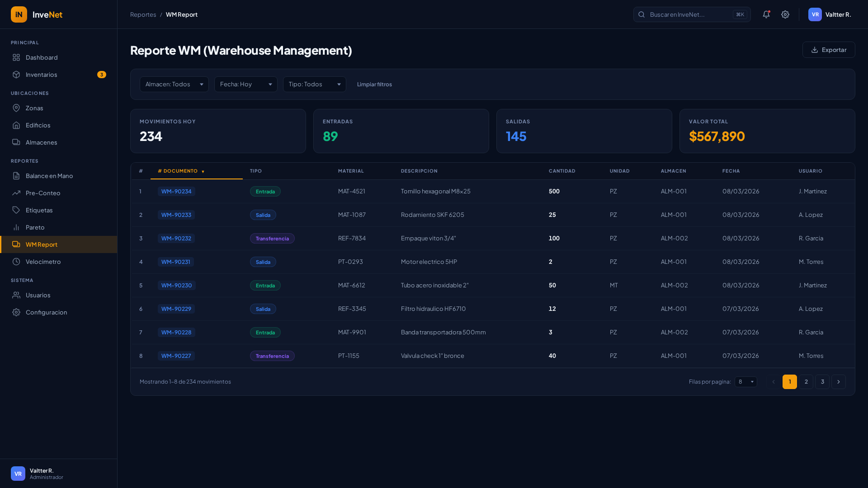This screenshot has height=488, width=868.
Task: Open the Fecha: Hoy date dropdown
Action: 245,84
